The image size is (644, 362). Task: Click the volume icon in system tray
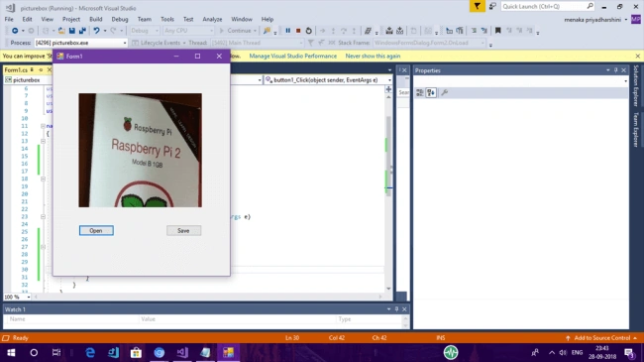(x=563, y=352)
